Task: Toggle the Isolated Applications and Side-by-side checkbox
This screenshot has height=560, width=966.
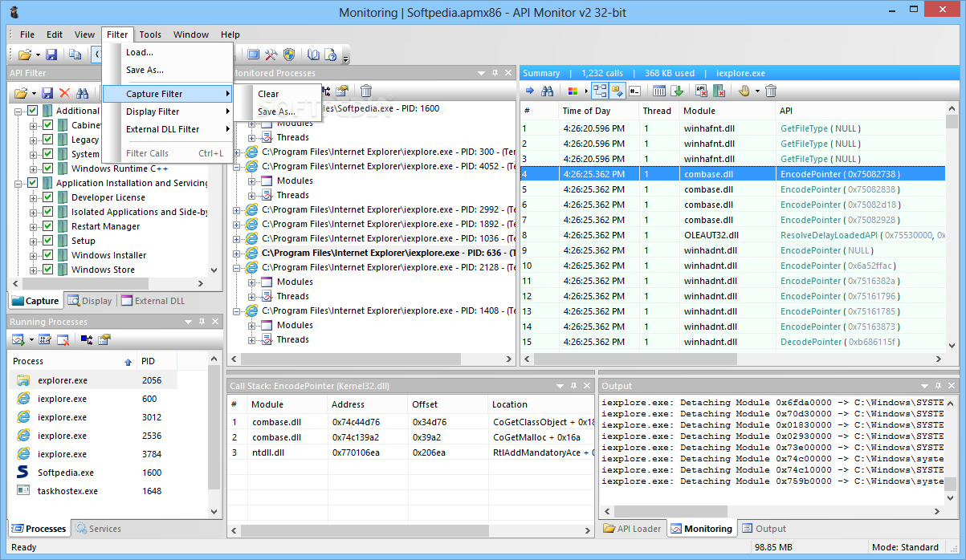Action: (47, 212)
